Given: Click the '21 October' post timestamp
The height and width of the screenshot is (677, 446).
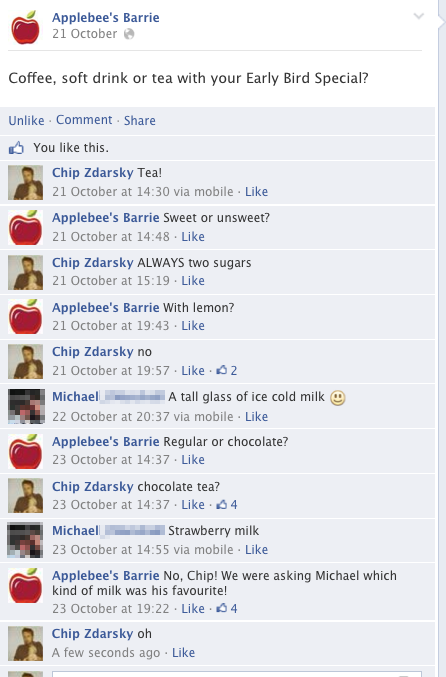Looking at the screenshot, I should point(85,34).
